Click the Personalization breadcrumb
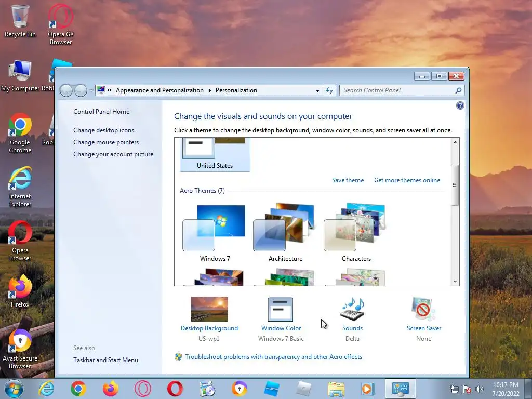The width and height of the screenshot is (532, 399). (x=236, y=90)
